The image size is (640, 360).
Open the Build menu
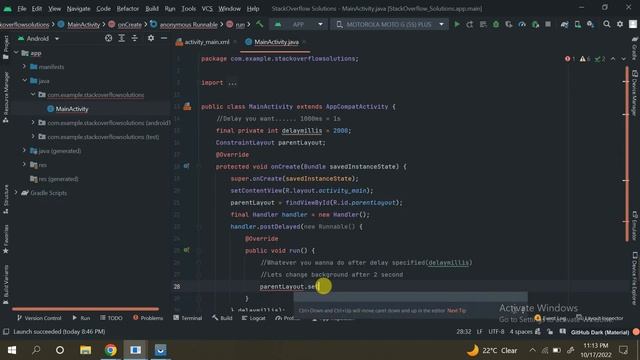pyautogui.click(x=152, y=9)
